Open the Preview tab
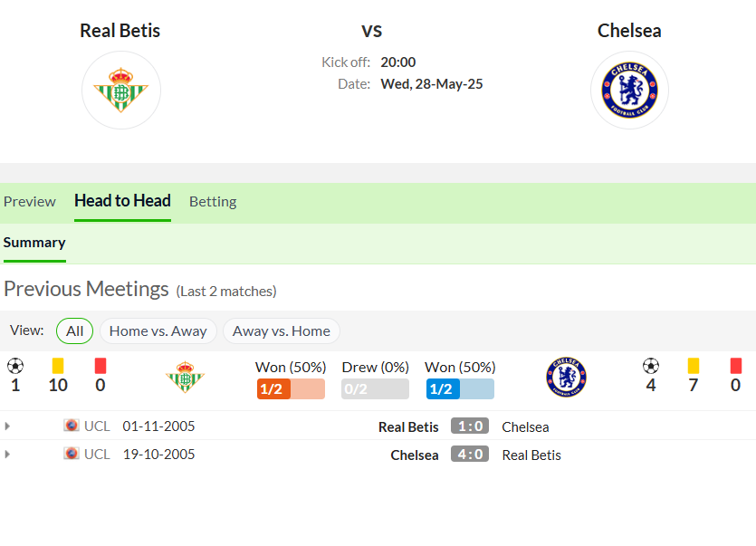This screenshot has width=756, height=546. (29, 202)
